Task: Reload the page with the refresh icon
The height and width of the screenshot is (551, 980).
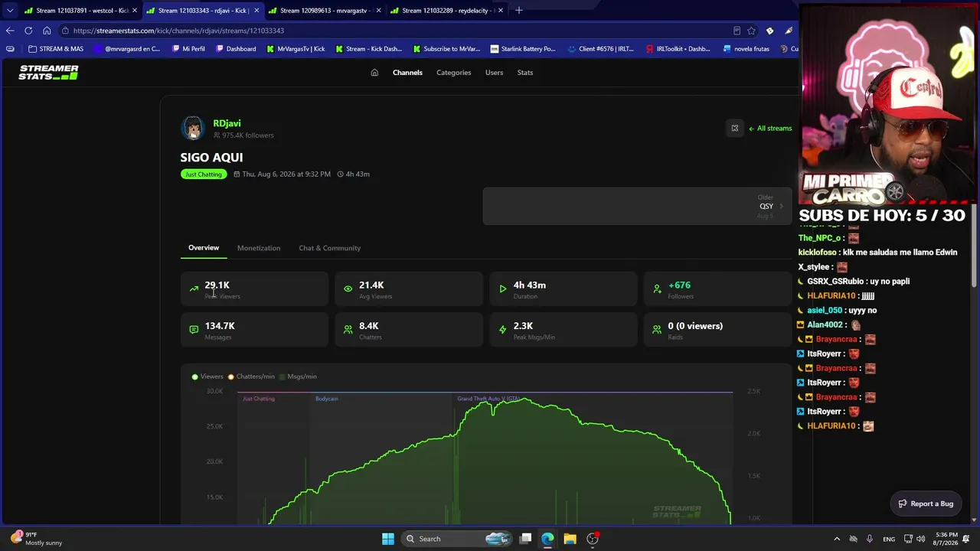Action: [x=28, y=31]
